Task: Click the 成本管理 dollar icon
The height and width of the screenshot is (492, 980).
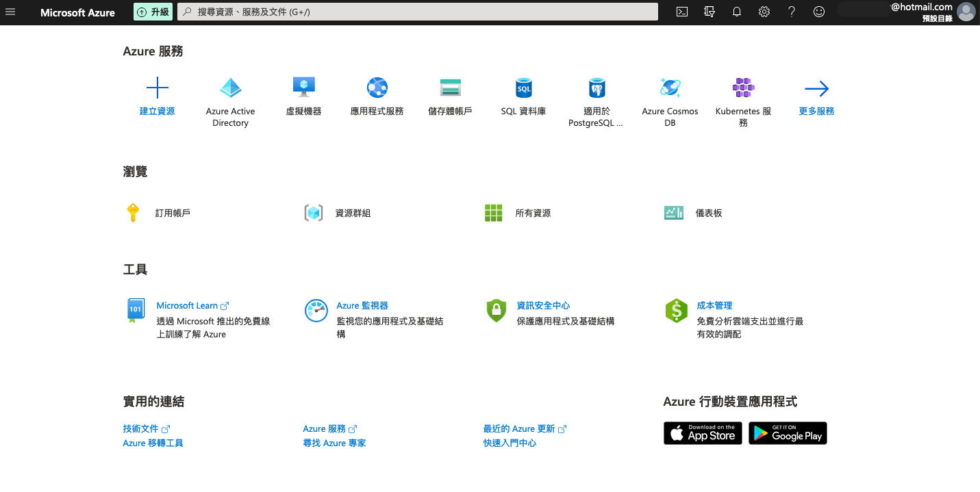Action: [x=677, y=311]
